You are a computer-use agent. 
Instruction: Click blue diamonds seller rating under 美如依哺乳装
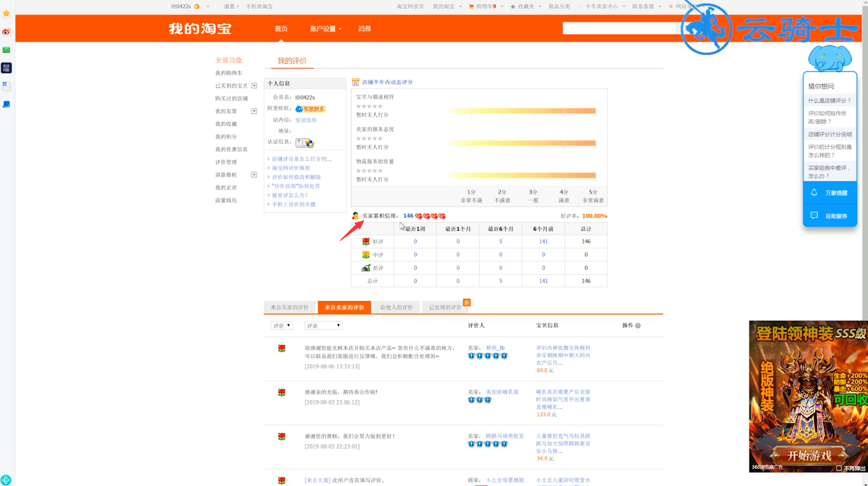479,400
